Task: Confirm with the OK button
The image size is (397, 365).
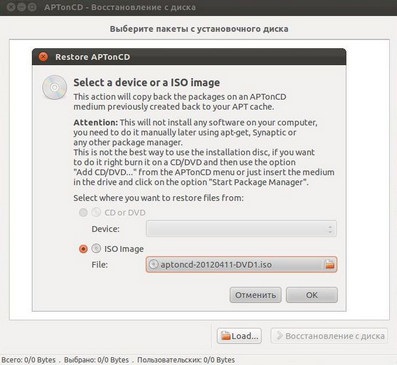Action: [312, 295]
